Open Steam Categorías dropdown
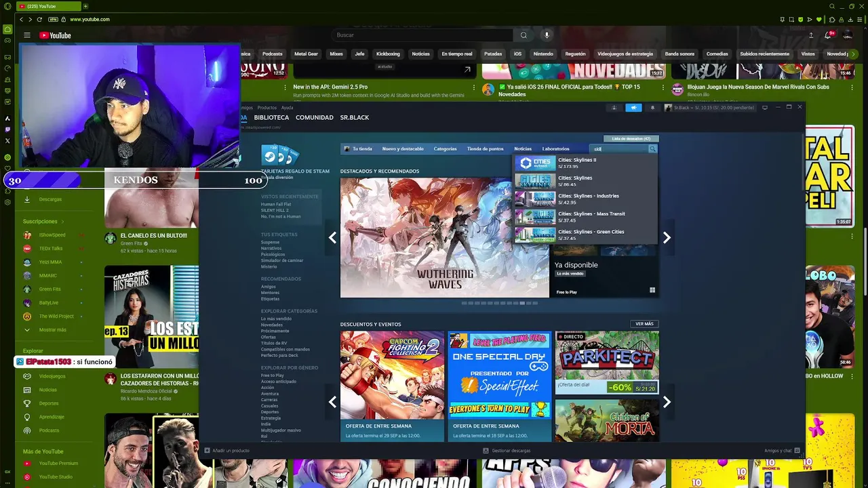868x488 pixels. [x=445, y=148]
